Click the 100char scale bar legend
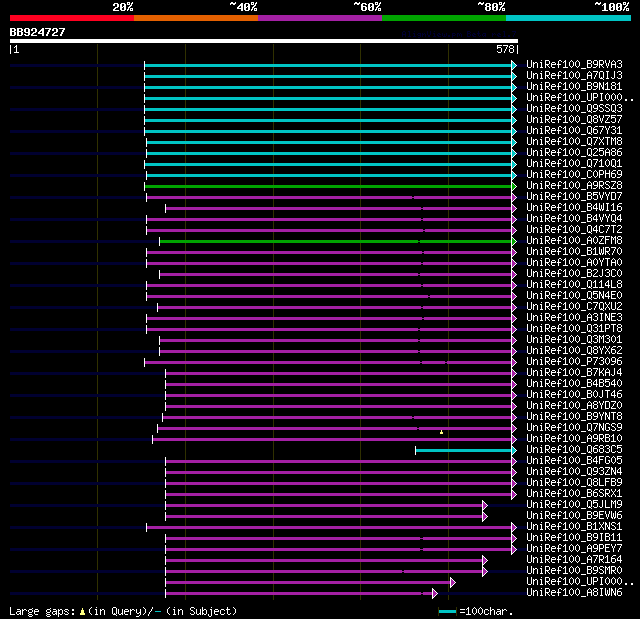 447,611
